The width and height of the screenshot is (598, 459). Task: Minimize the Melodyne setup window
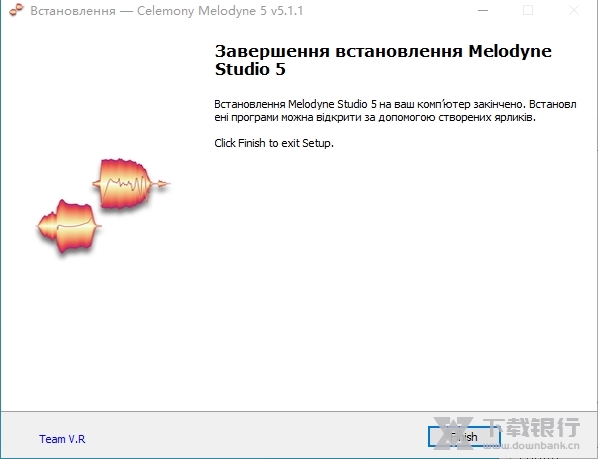483,11
